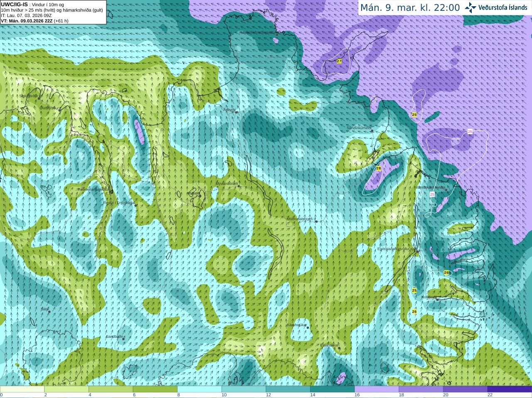
Task: Select the Mývatn station label
Action: (193, 193)
